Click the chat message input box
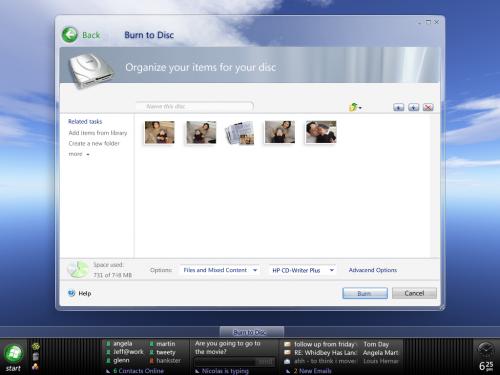This screenshot has width=500, height=375. [225, 362]
